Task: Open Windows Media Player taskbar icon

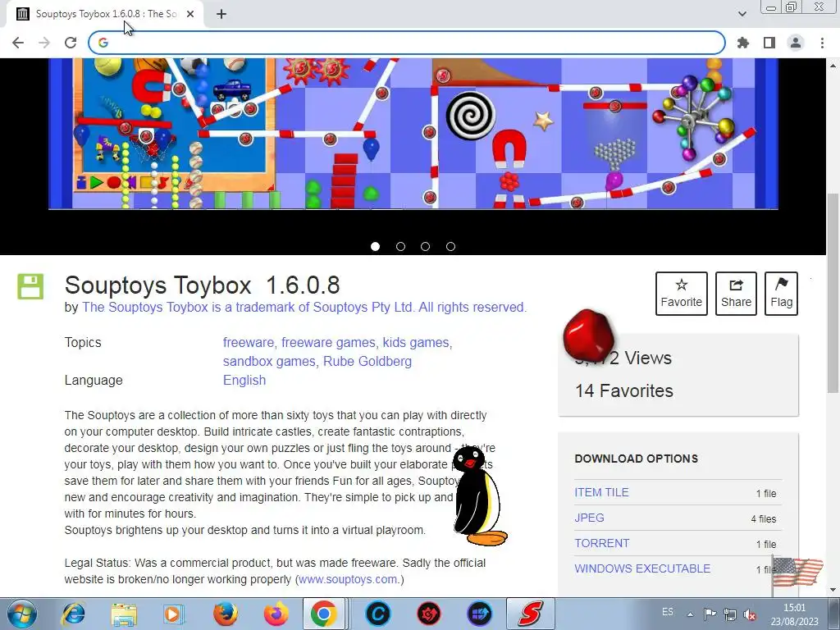Action: click(174, 614)
